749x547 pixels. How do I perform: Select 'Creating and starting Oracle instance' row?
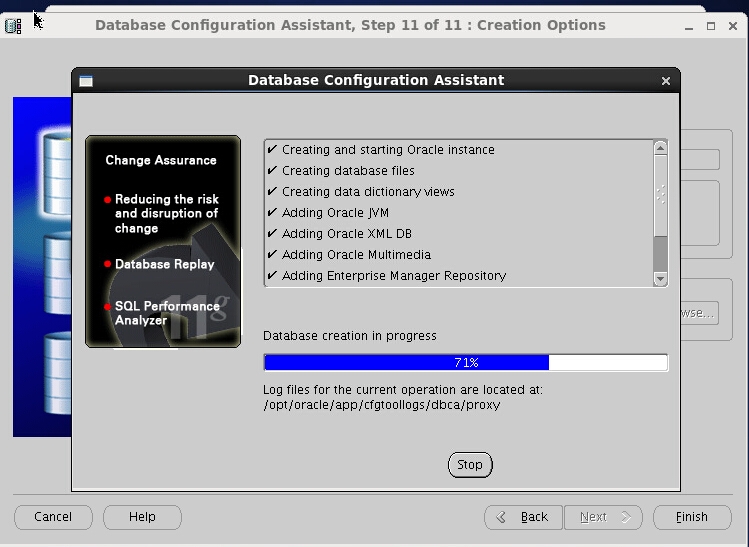(460, 150)
